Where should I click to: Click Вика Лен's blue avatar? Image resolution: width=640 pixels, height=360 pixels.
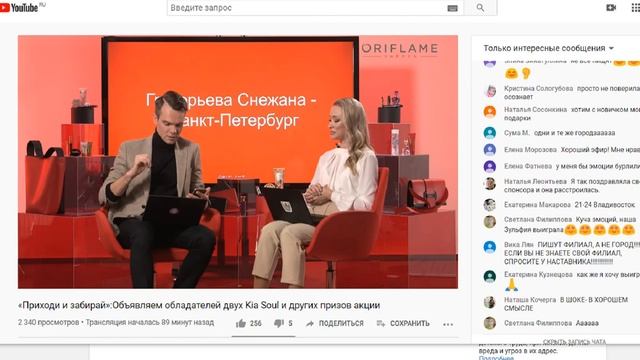pyautogui.click(x=489, y=247)
